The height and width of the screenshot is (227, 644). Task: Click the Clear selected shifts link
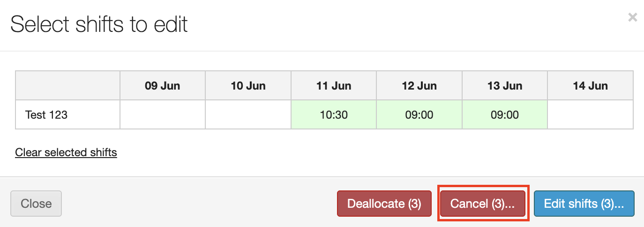66,152
